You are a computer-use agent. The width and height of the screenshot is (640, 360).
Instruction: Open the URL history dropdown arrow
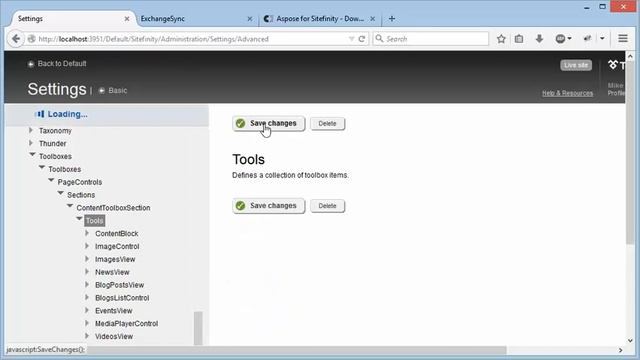click(x=351, y=39)
